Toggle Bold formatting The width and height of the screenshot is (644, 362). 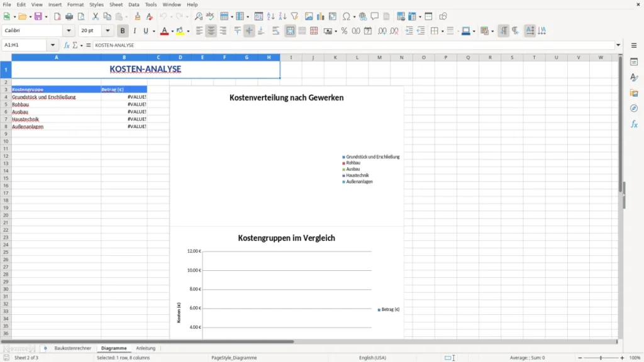pos(123,31)
